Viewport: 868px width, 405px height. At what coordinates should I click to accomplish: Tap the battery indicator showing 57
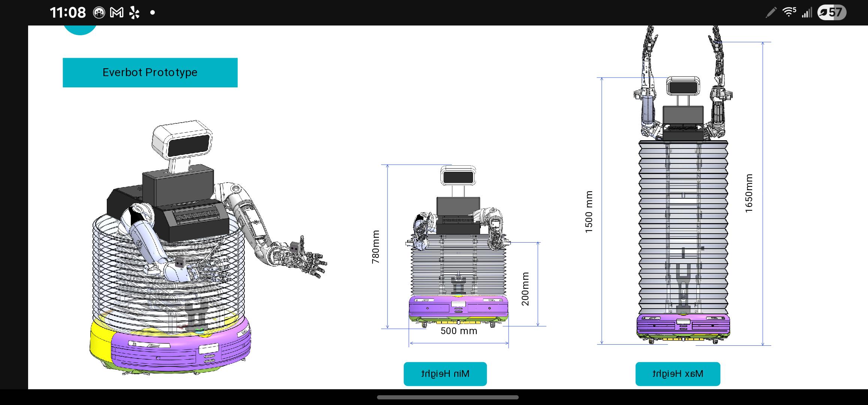pyautogui.click(x=832, y=12)
